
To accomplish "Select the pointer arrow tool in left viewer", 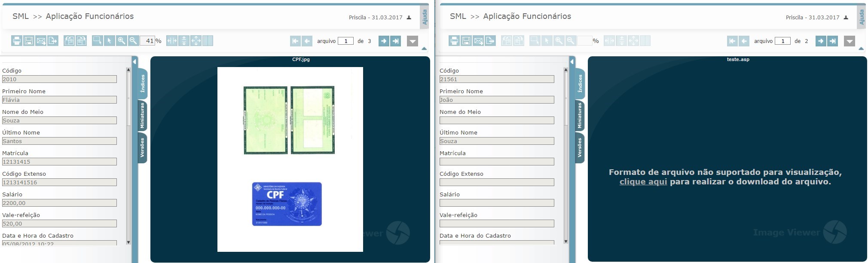I will (109, 41).
